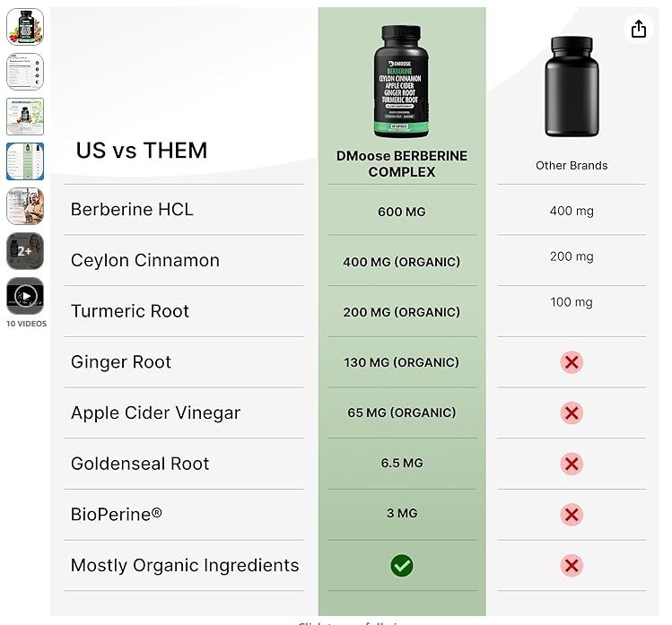The image size is (672, 625).
Task: Select the highlighted comparison chart thumbnail
Action: pos(25,161)
